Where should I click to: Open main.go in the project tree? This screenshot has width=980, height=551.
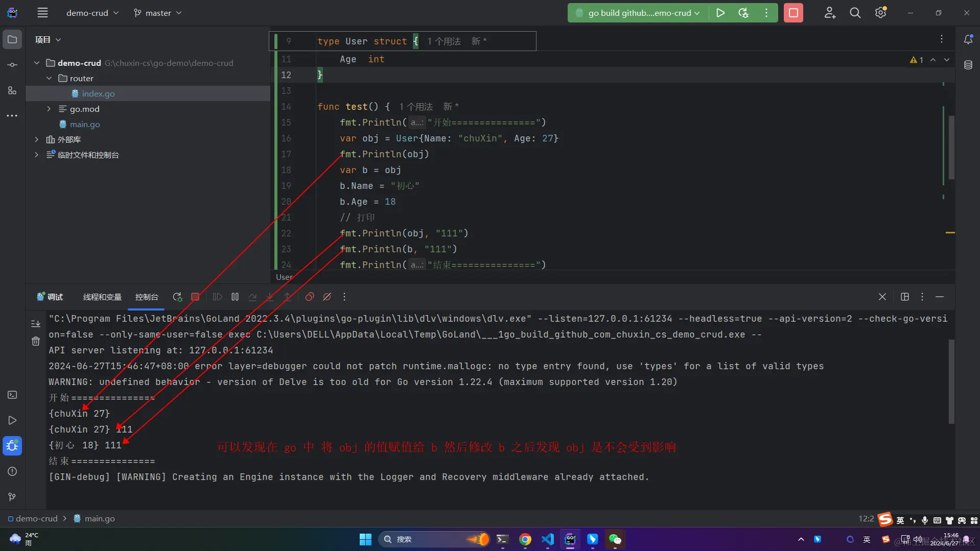pyautogui.click(x=85, y=124)
